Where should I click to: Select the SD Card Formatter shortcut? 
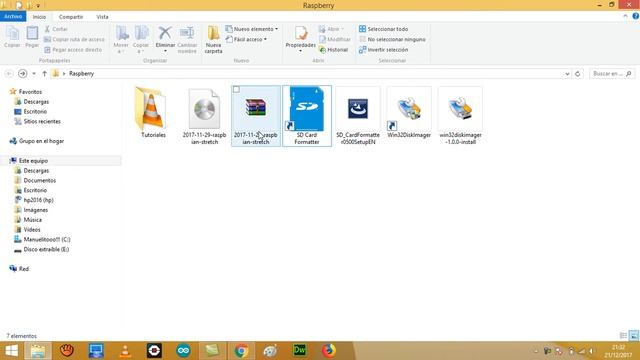click(307, 116)
